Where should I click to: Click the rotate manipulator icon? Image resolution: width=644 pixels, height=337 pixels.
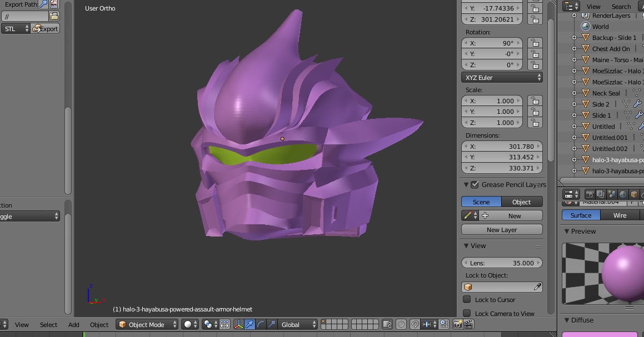coord(261,324)
